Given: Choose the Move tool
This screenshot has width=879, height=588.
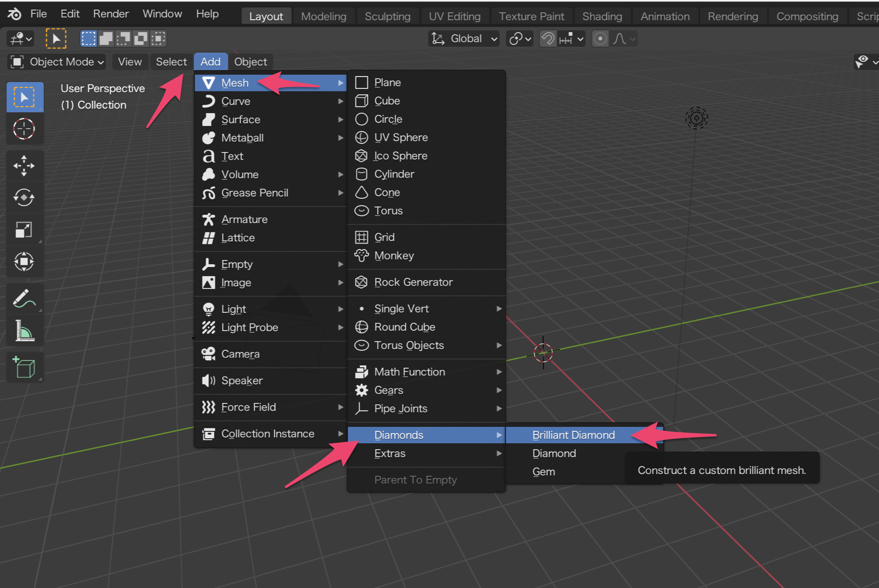Looking at the screenshot, I should tap(25, 166).
